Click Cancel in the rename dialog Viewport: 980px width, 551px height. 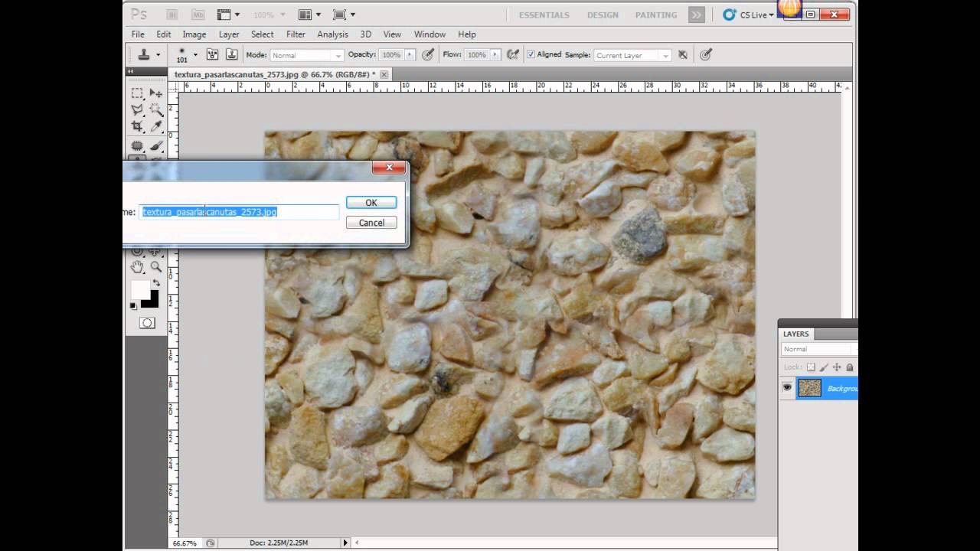371,223
